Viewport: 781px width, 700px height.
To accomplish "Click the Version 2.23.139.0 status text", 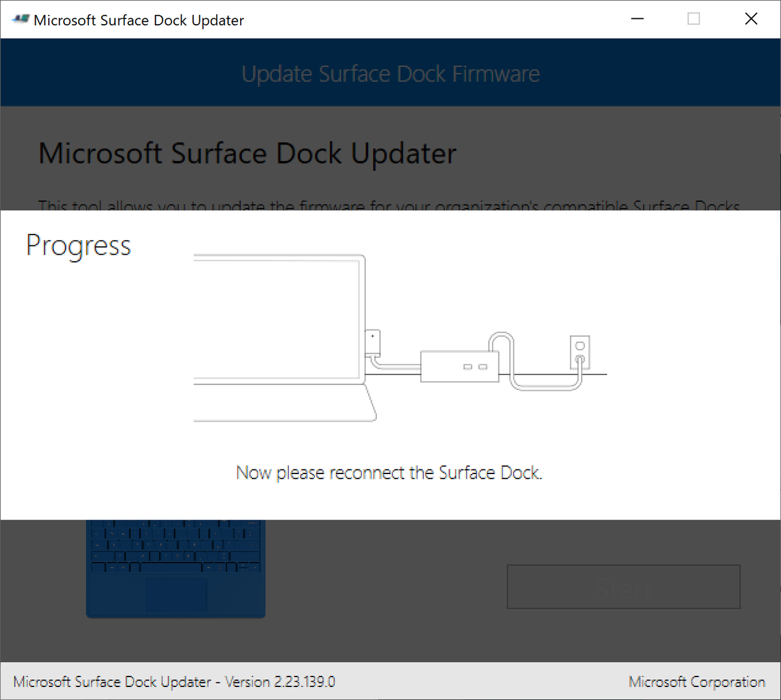I will coord(280,682).
